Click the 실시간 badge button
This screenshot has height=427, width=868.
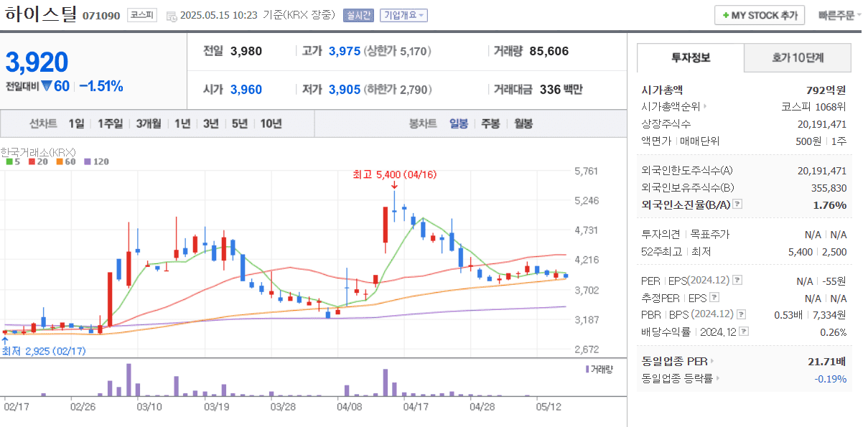point(358,15)
